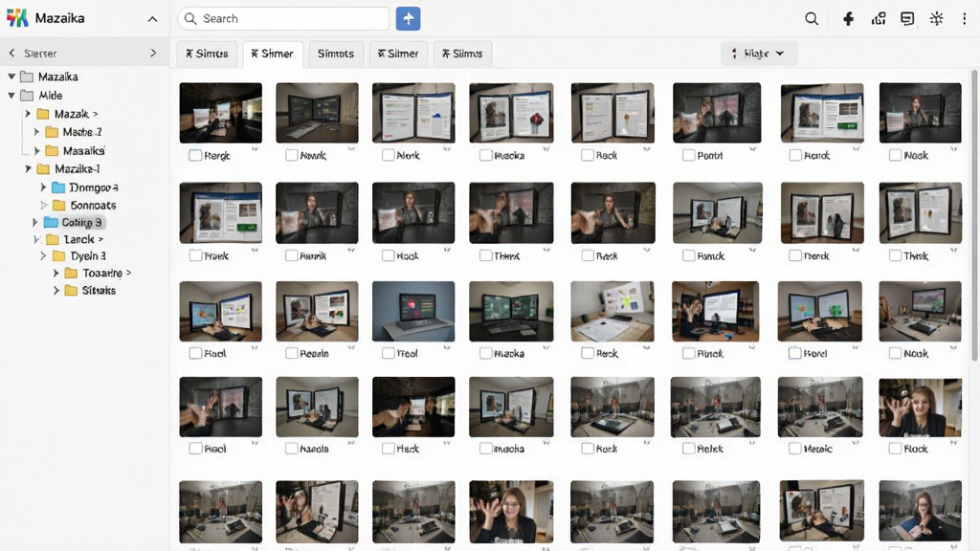This screenshot has height=551, width=980.
Task: Open the Masaiks folder in the sidebar
Action: point(84,150)
